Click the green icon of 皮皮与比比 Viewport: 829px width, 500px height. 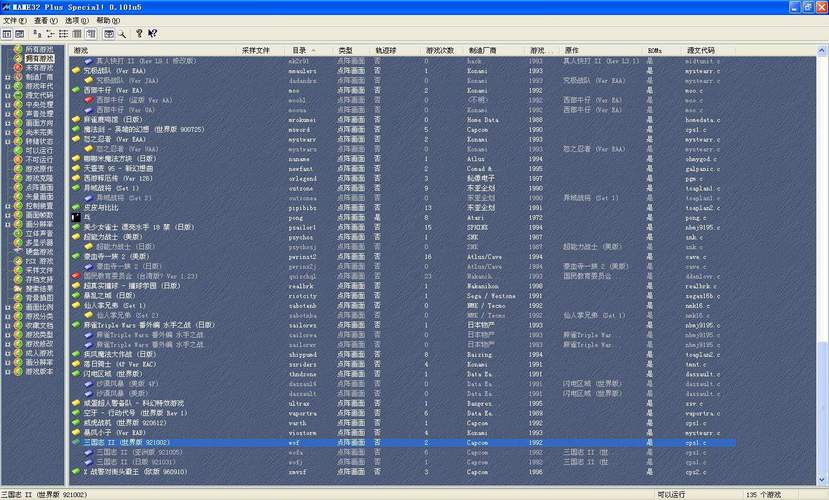click(x=76, y=208)
